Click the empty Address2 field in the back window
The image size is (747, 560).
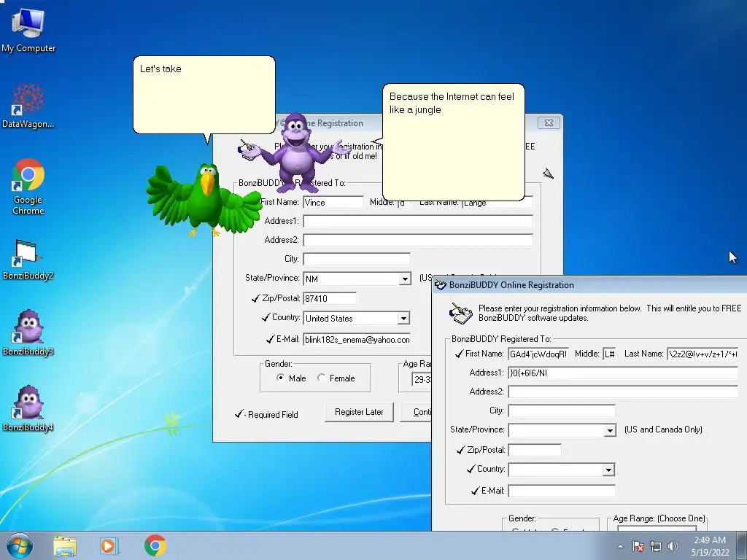[x=418, y=240]
